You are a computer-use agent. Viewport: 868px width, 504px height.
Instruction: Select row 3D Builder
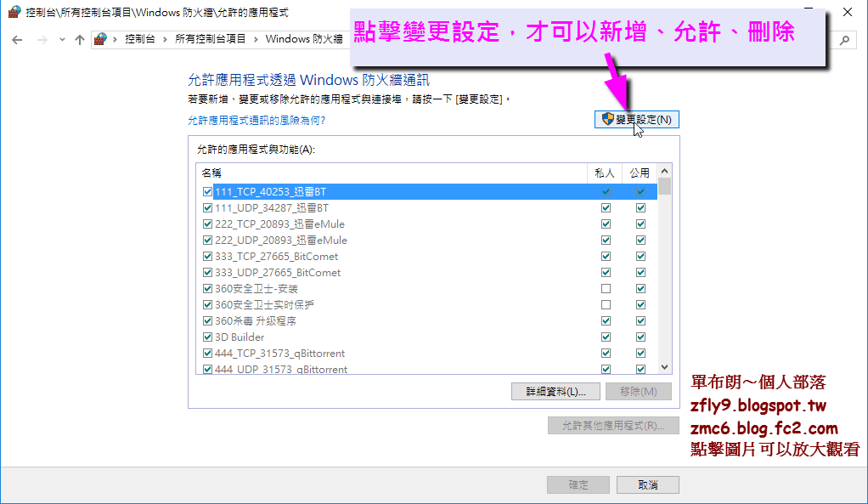426,337
